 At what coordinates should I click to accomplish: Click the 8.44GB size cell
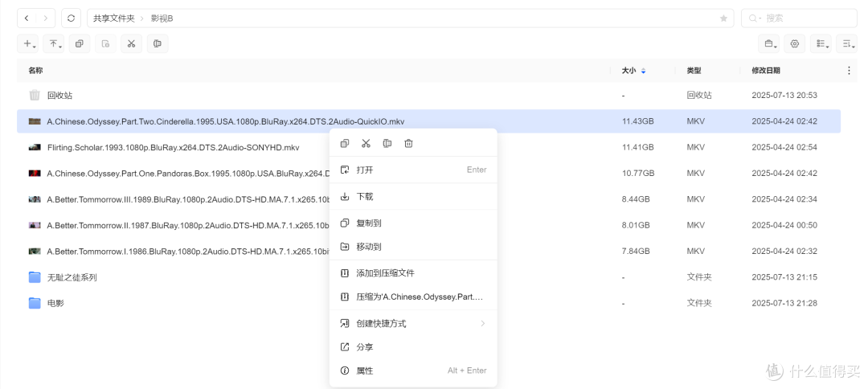tap(636, 199)
